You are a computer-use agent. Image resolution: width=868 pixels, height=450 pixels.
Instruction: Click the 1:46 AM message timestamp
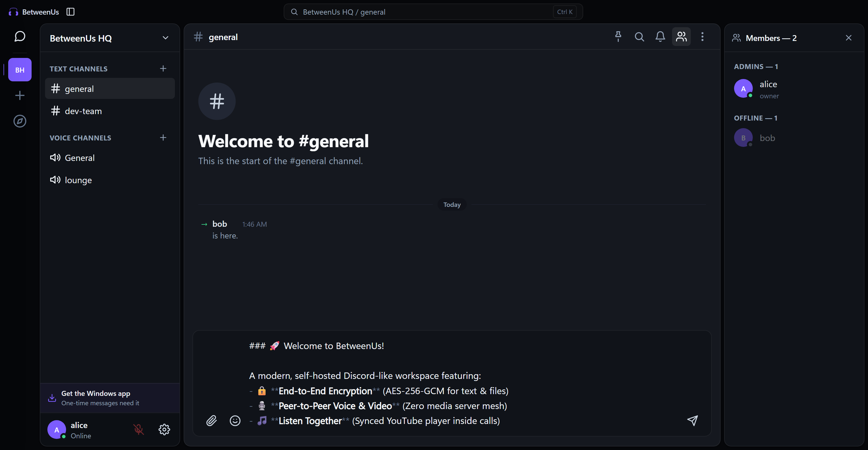point(254,224)
